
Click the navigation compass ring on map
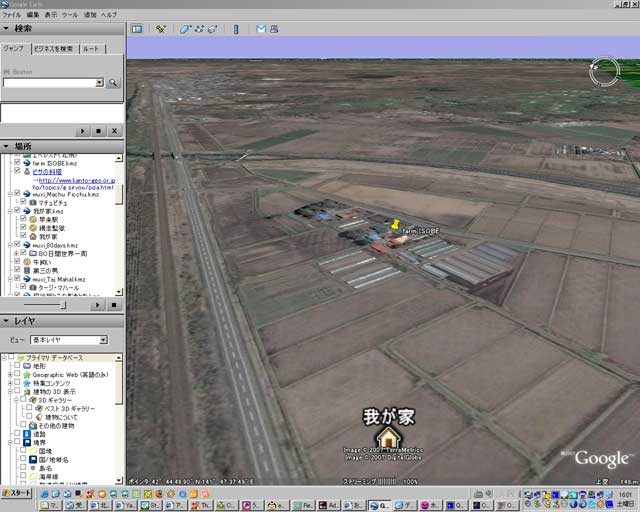[x=604, y=72]
